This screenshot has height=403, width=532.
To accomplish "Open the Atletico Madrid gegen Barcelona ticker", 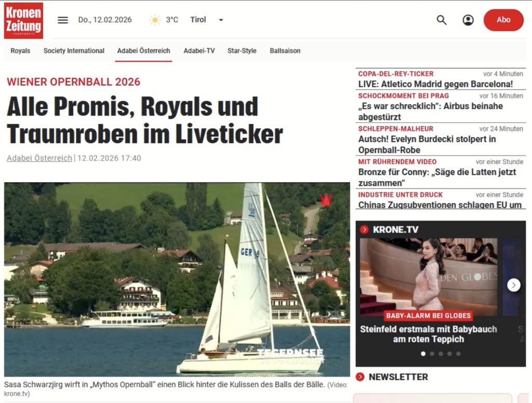I will pyautogui.click(x=435, y=84).
